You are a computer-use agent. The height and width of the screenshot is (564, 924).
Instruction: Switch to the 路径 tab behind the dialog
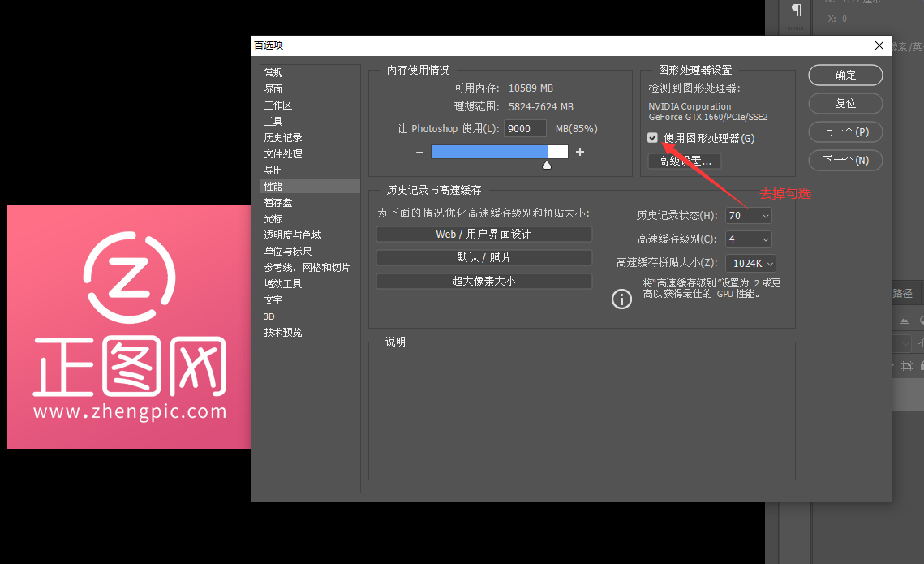[902, 294]
